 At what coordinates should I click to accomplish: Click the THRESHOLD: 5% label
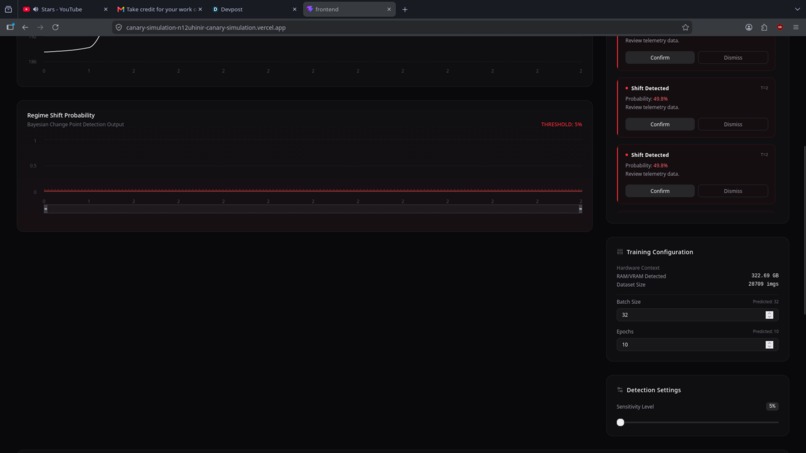pyautogui.click(x=561, y=124)
